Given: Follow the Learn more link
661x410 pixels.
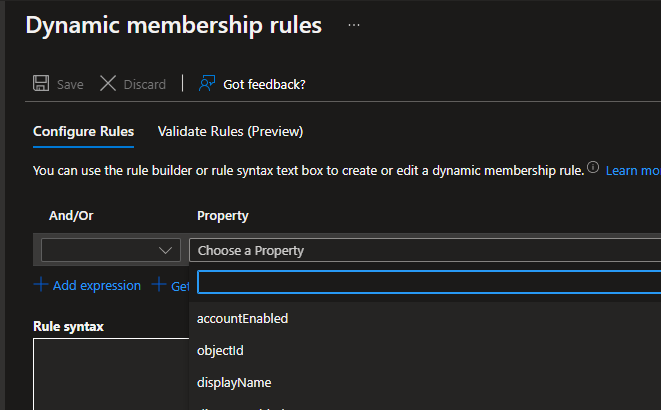Looking at the screenshot, I should point(633,171).
